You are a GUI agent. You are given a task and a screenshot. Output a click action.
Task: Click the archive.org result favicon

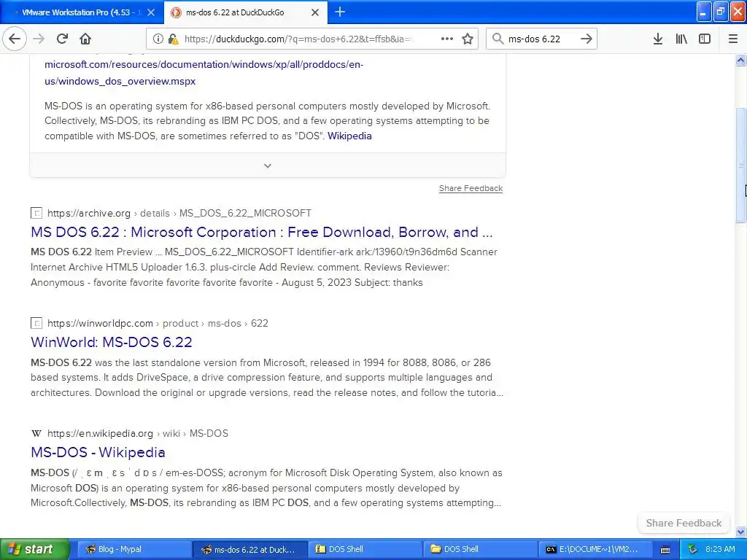point(36,213)
